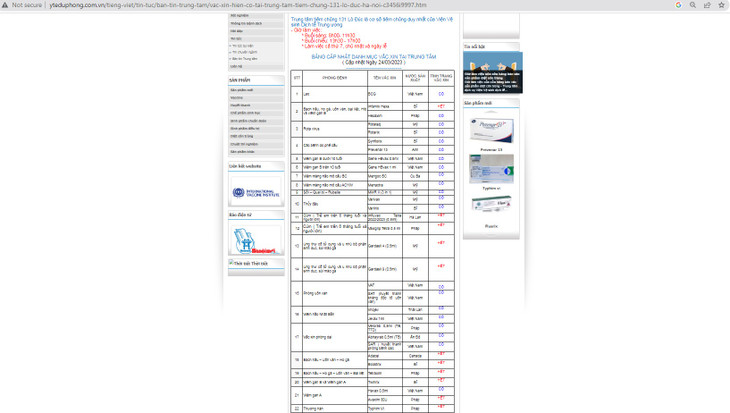Click the Prevenar 13 product name link

(491, 150)
